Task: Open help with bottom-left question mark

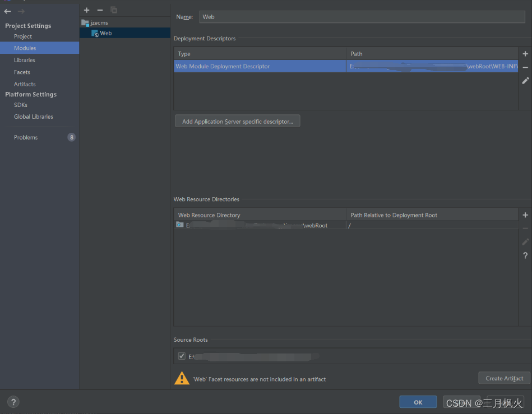Action: (x=14, y=402)
